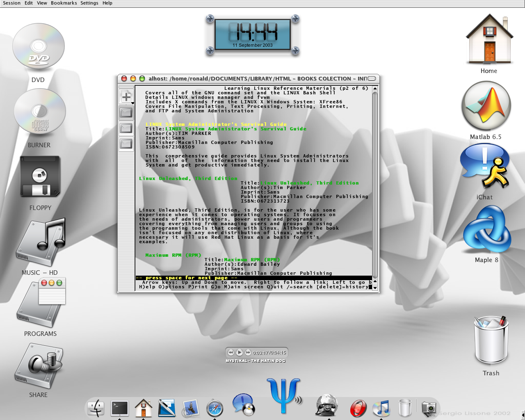Open the SHARE drive icon
Viewport: 525px width, 420px height.
click(x=39, y=365)
